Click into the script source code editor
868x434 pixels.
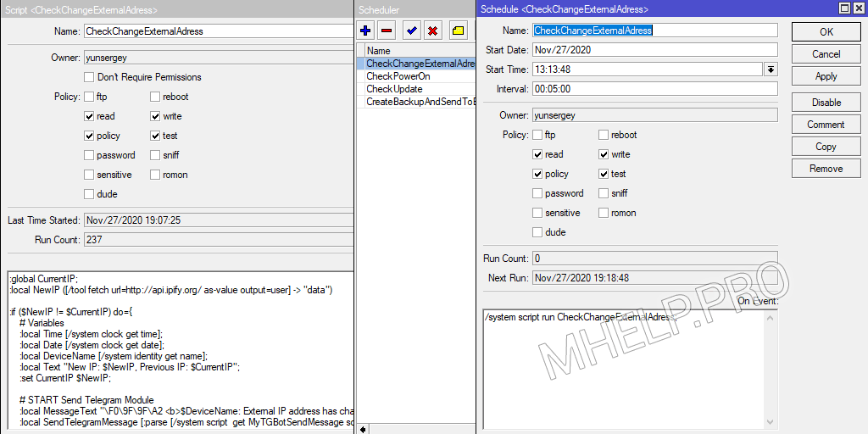click(x=180, y=352)
